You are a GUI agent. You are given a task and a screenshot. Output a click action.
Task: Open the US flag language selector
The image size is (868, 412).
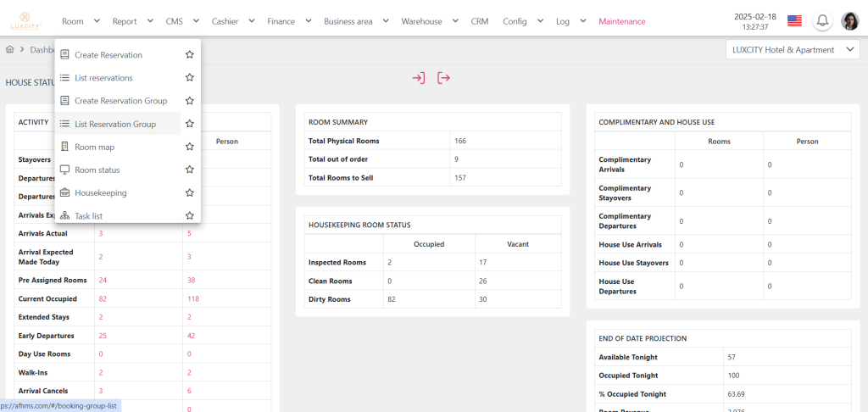794,21
